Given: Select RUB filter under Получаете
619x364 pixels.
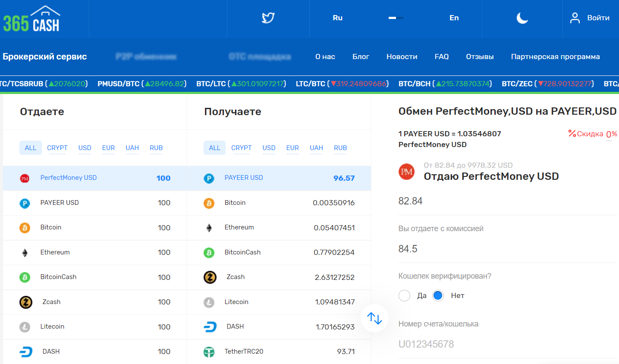Looking at the screenshot, I should pos(340,148).
